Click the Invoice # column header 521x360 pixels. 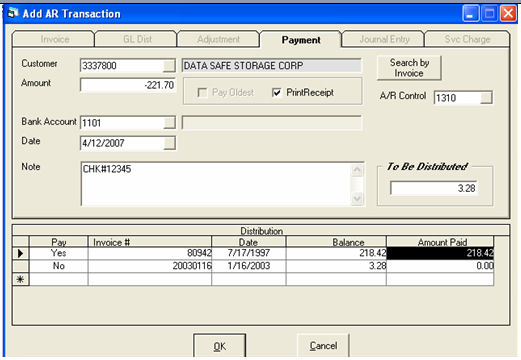point(150,242)
